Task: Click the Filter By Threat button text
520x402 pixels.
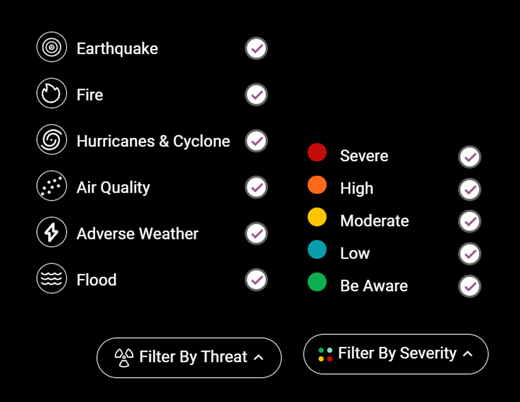Action: coord(193,357)
